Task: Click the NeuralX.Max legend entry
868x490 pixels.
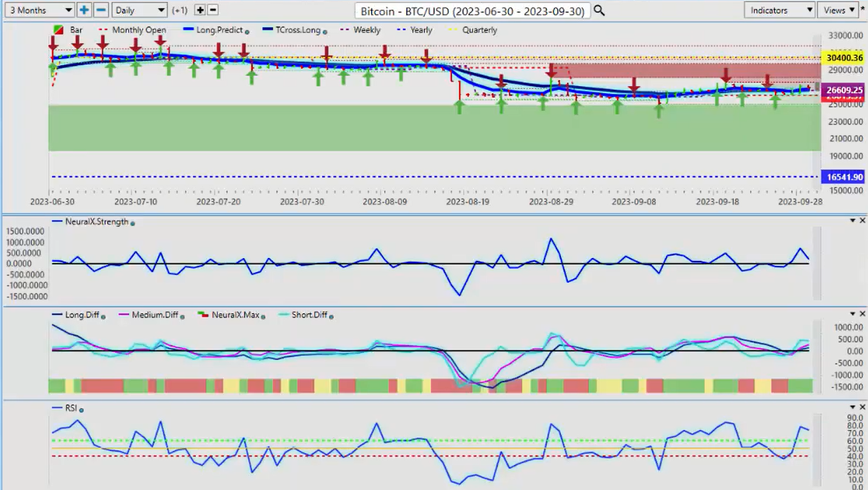Action: point(229,315)
